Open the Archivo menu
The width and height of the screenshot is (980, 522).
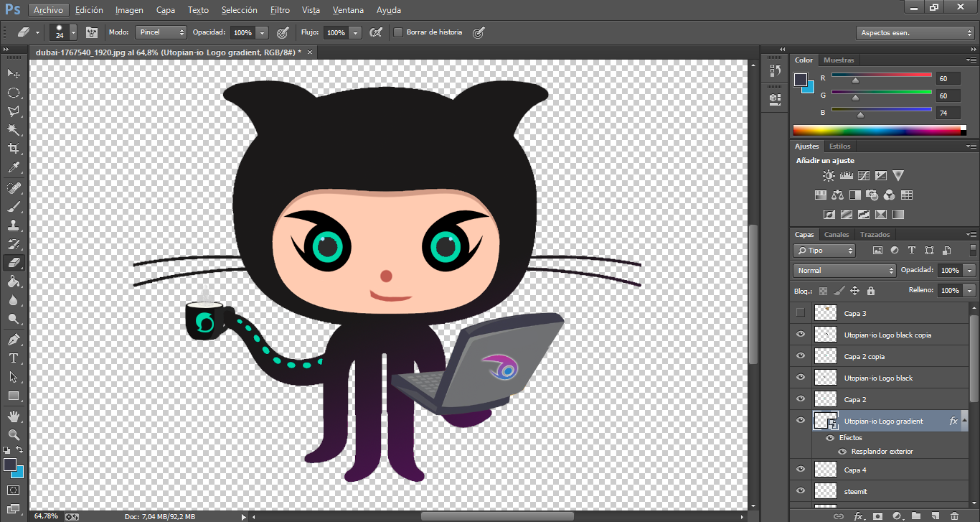(x=49, y=10)
